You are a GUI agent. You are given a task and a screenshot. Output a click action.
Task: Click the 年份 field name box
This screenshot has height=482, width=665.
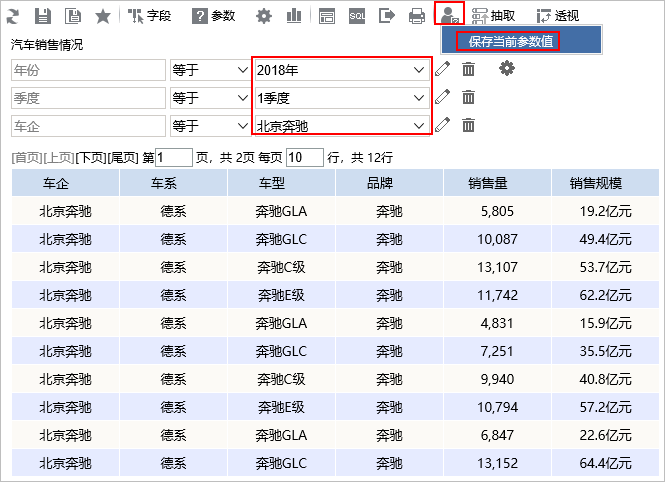click(x=88, y=70)
